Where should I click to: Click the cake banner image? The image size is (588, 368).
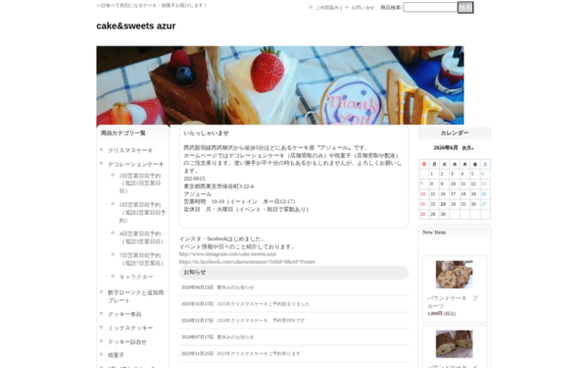[280, 85]
